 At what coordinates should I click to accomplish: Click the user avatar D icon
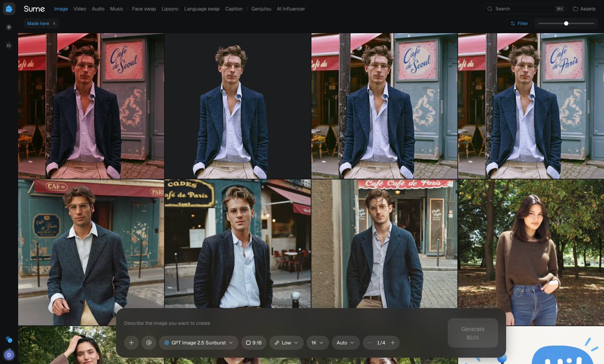coord(9,355)
